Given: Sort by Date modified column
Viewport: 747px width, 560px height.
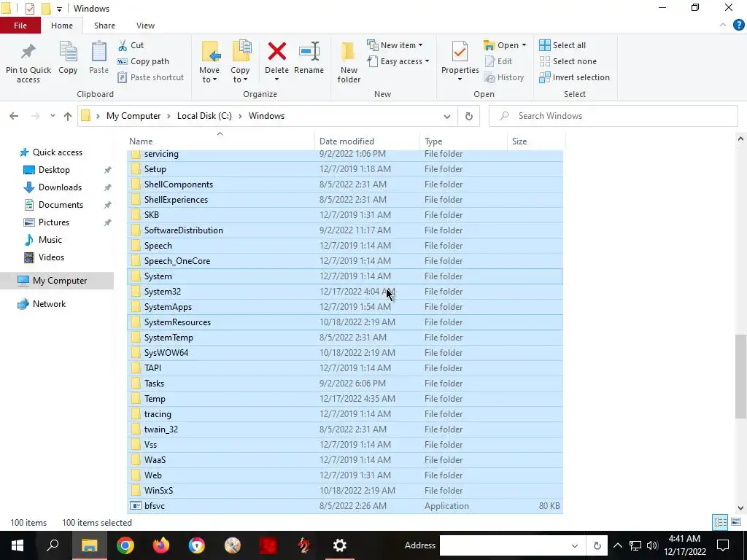Looking at the screenshot, I should 367,141.
